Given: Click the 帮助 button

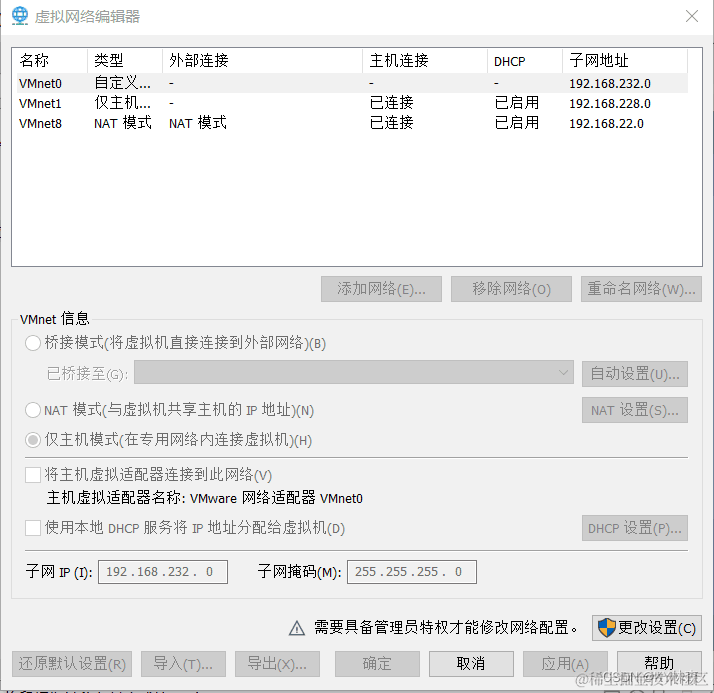Looking at the screenshot, I should (x=659, y=663).
